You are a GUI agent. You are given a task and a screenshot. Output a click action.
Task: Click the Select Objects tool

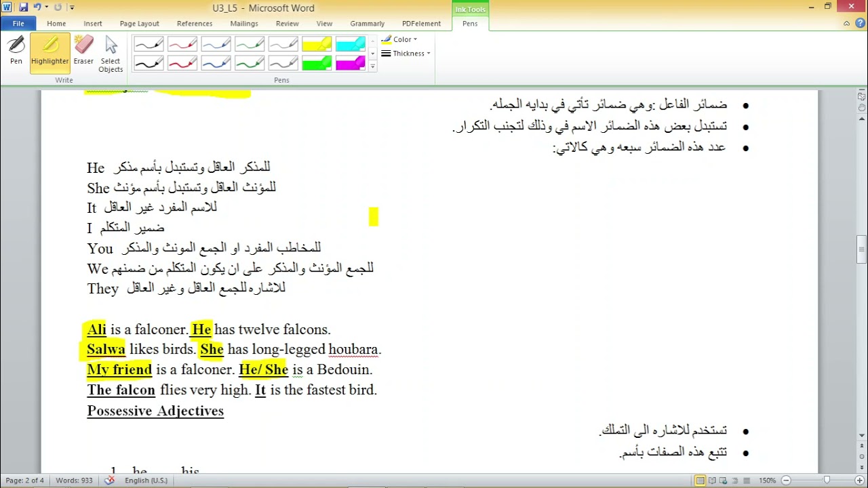[111, 54]
